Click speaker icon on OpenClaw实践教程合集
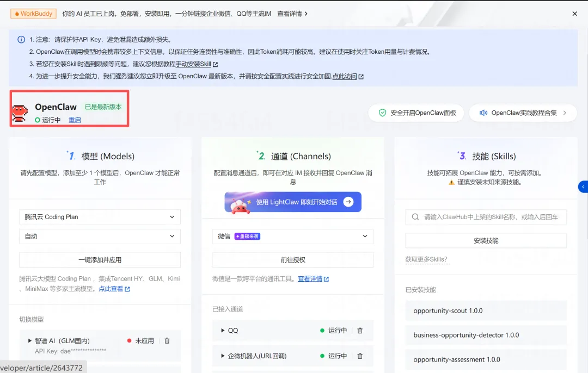Image resolution: width=588 pixels, height=373 pixels. 483,113
